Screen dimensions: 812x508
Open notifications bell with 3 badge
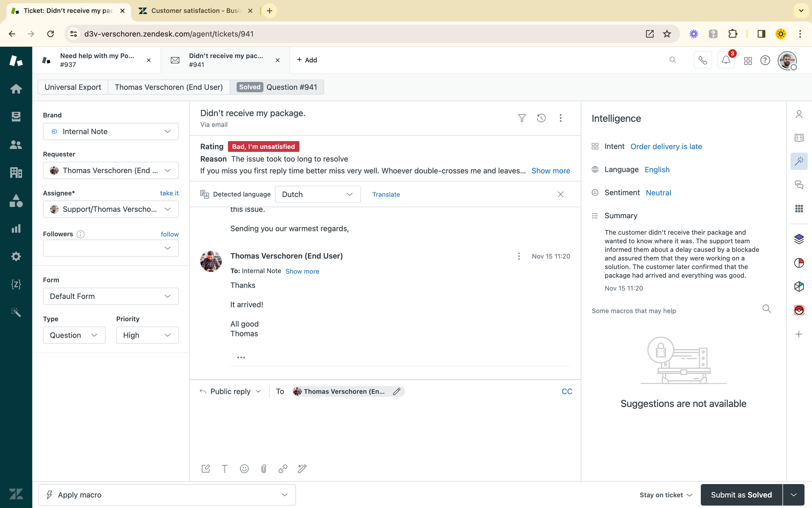pyautogui.click(x=726, y=60)
